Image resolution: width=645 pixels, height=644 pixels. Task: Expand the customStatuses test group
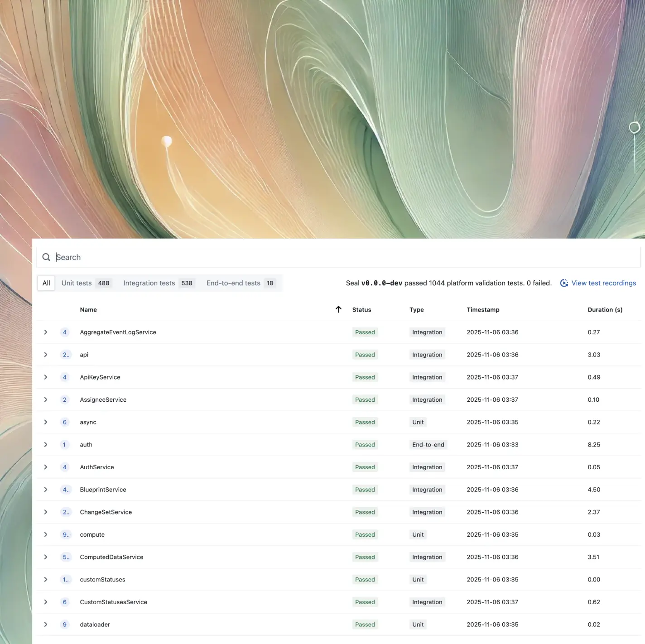pos(46,580)
